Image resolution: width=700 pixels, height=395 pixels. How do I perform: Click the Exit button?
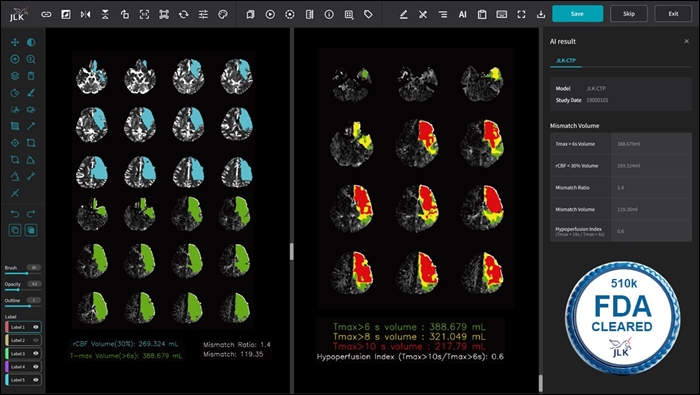tap(673, 14)
